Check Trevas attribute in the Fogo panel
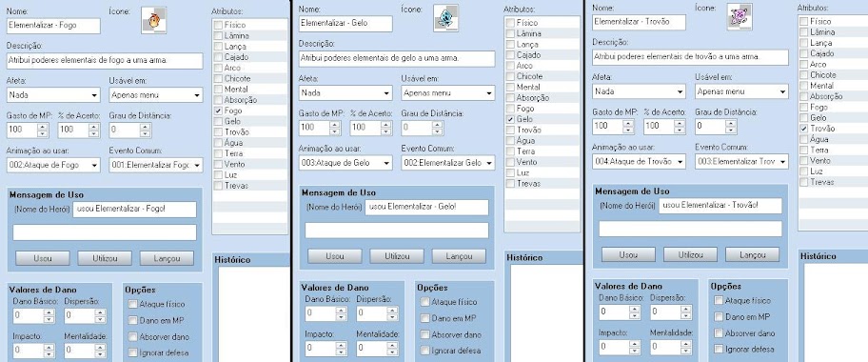This screenshot has height=362, width=868. pos(219,186)
